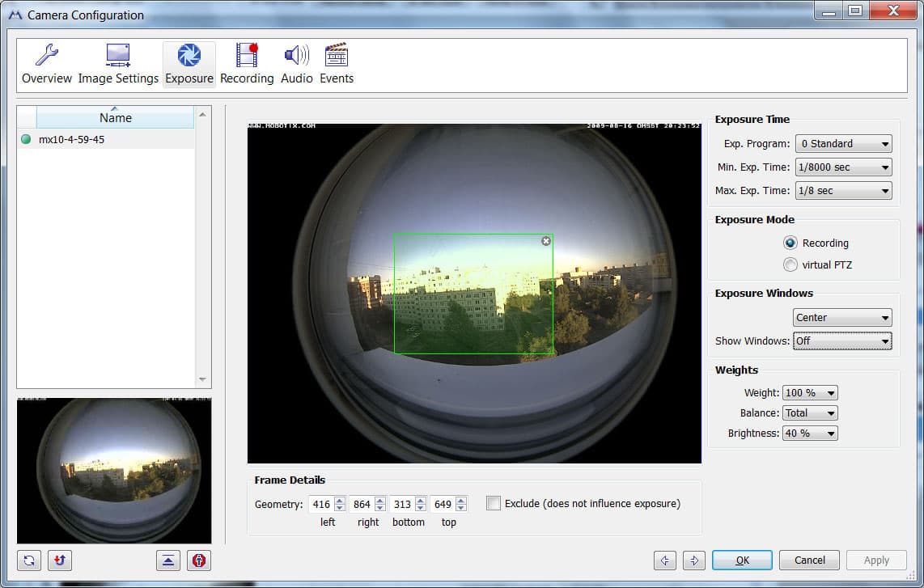Click the next arrow button
This screenshot has width=924, height=588.
(694, 561)
